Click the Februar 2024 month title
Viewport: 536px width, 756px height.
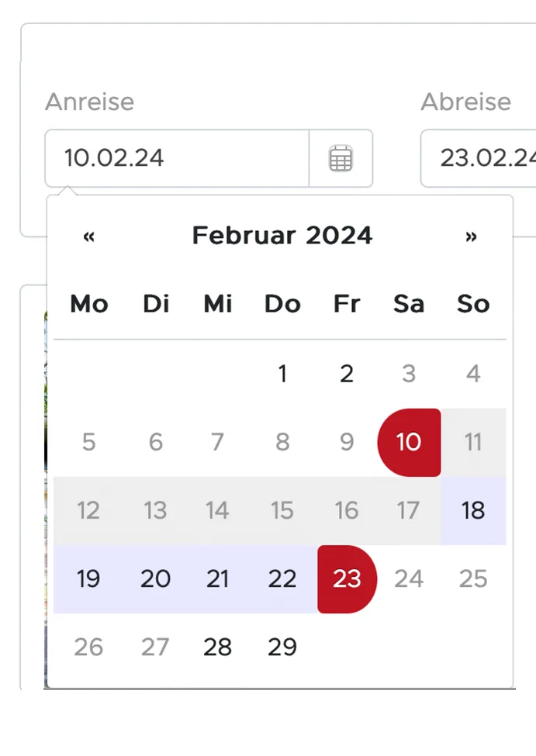click(x=282, y=236)
